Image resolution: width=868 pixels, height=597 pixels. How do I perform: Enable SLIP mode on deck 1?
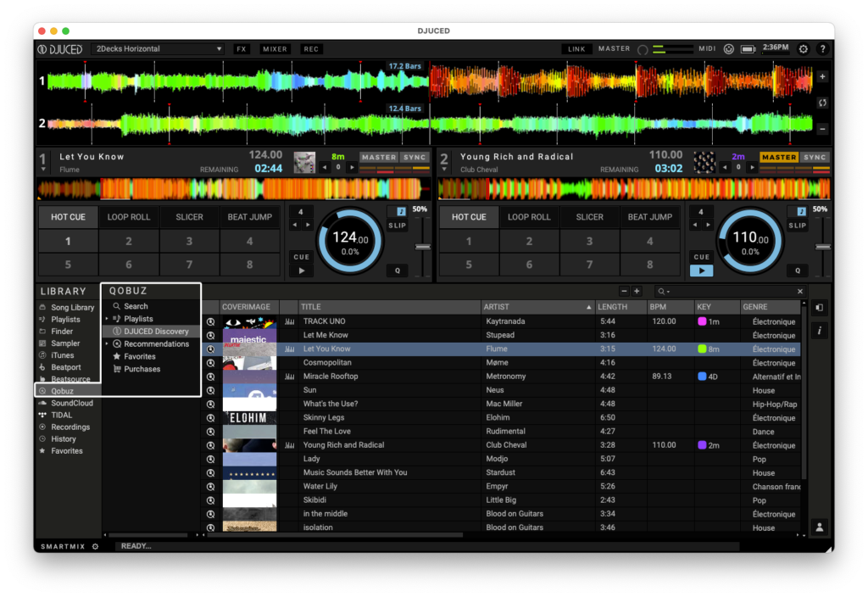click(397, 226)
